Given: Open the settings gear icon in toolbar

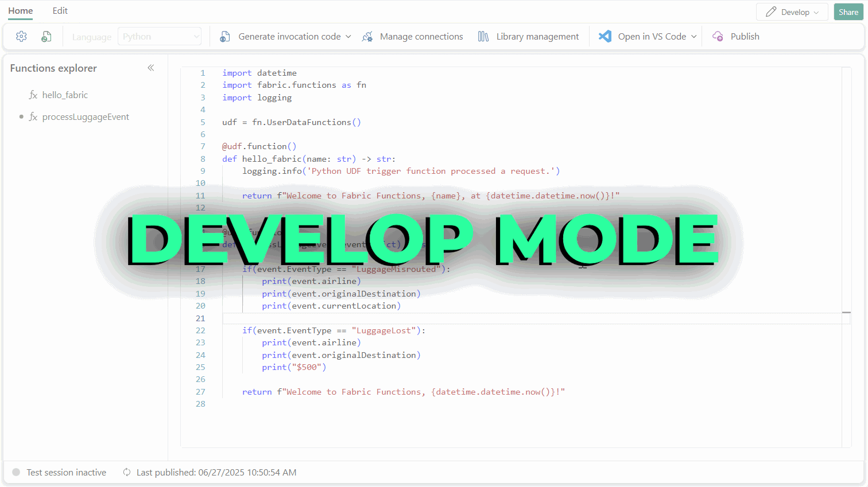Looking at the screenshot, I should coord(21,37).
